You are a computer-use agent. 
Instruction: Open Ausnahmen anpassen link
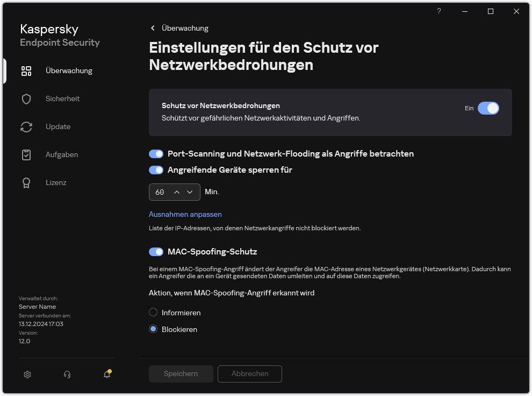click(185, 214)
